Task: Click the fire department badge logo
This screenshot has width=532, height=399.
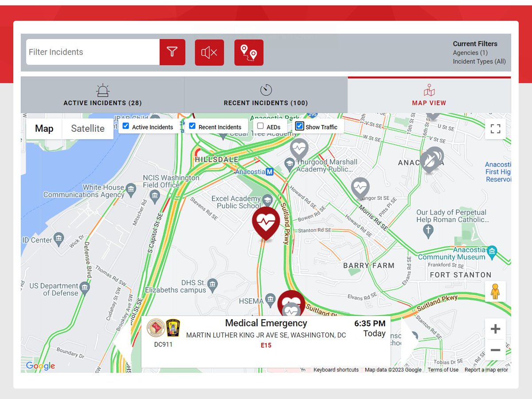Action: [173, 328]
